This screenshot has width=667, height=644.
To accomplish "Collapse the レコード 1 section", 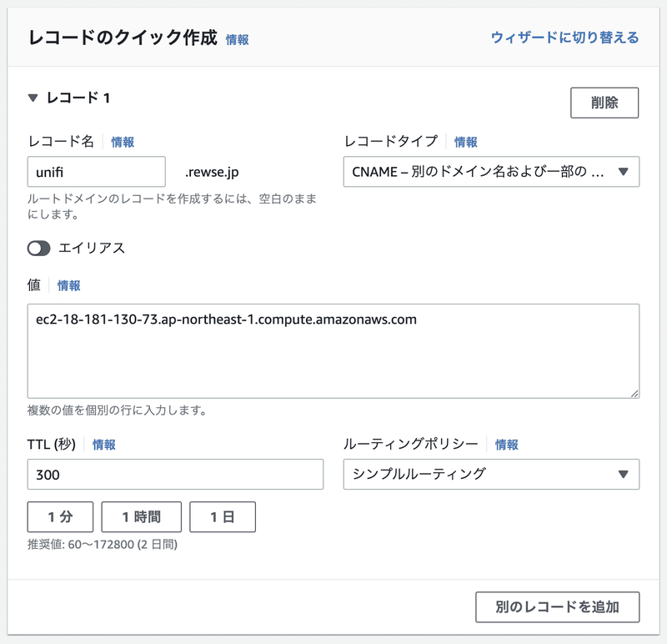I will click(31, 98).
